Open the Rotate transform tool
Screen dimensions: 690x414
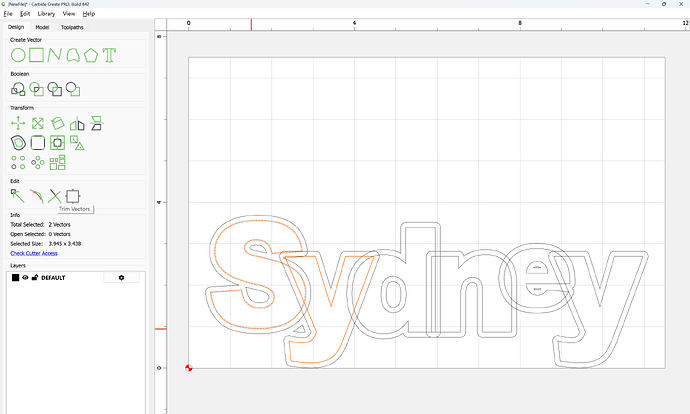click(x=56, y=124)
